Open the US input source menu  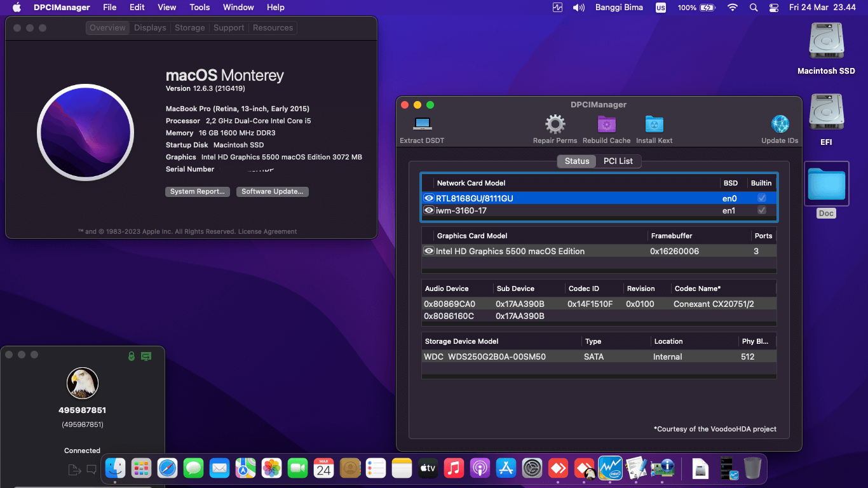point(661,8)
